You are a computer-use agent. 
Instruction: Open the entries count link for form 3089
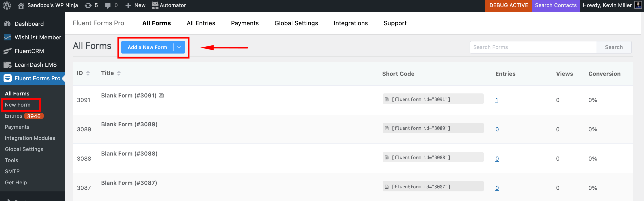[497, 129]
